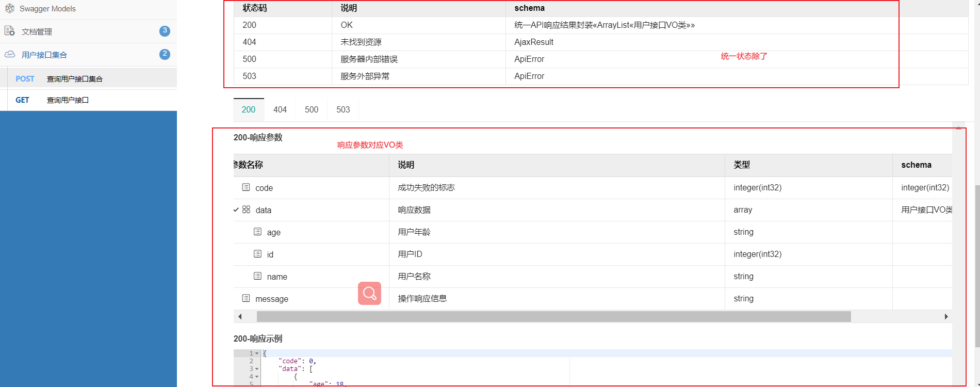Click the horizontal scrollbar left arrow
The height and width of the screenshot is (387, 980).
tap(240, 316)
